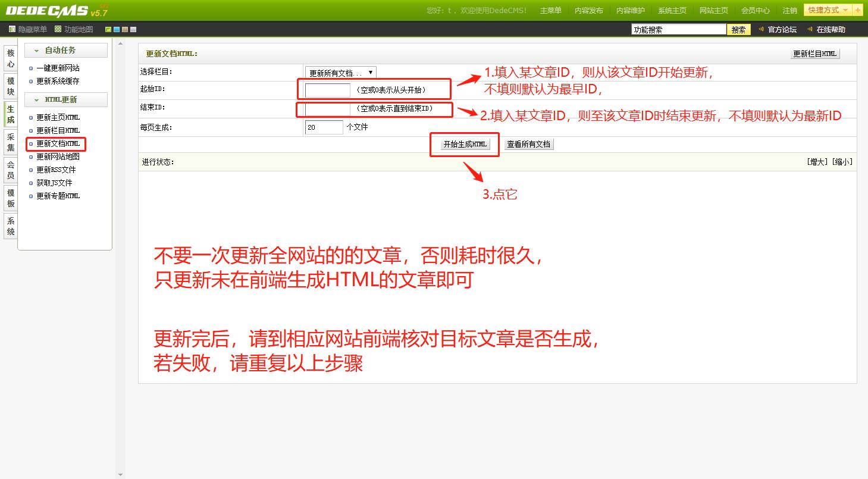Screen dimensions: 868x479
Task: Add a shortcut with the plus icon
Action: [x=857, y=10]
